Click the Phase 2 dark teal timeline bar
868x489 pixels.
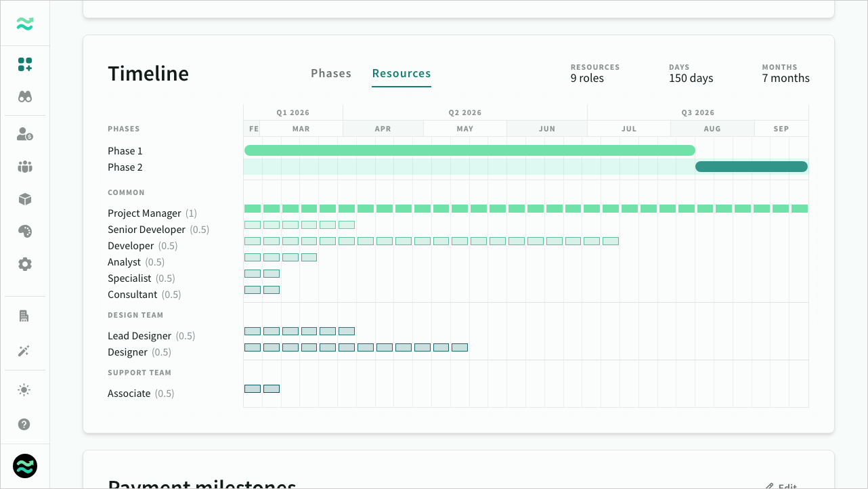(751, 167)
